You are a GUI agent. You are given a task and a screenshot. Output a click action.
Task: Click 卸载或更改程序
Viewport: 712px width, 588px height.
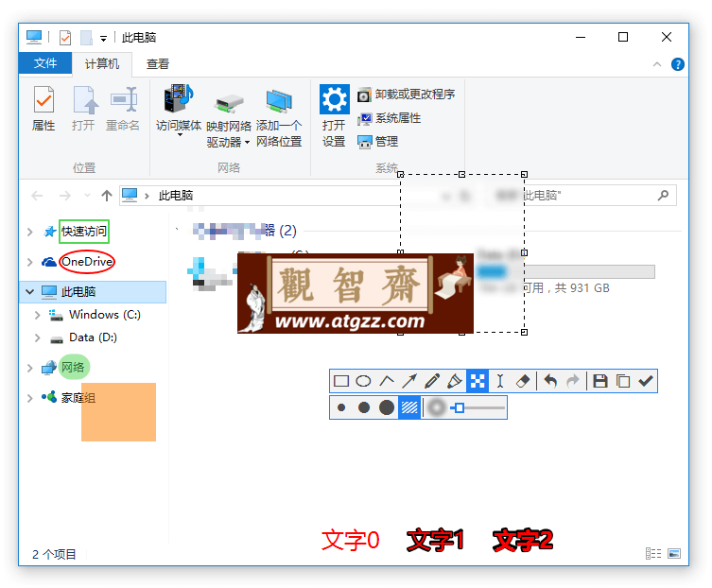[406, 95]
